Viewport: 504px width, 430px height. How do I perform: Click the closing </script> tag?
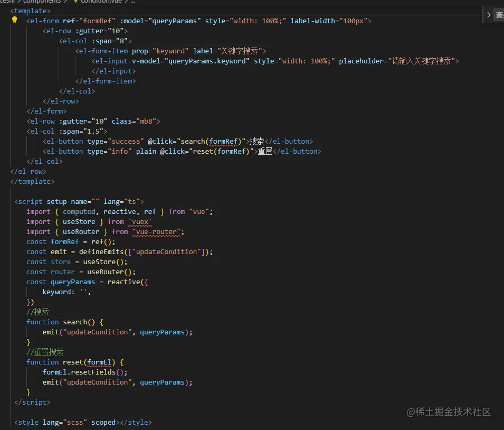33,403
